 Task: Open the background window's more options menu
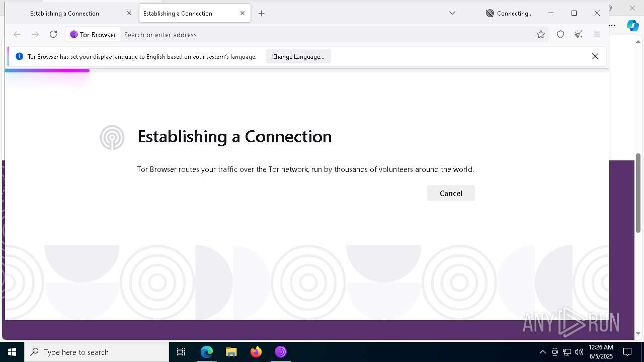coord(612,25)
